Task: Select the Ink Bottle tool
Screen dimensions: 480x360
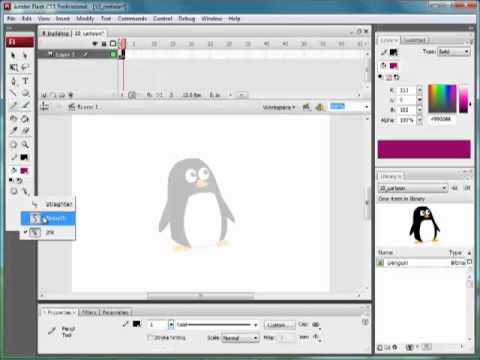Action: (13, 119)
